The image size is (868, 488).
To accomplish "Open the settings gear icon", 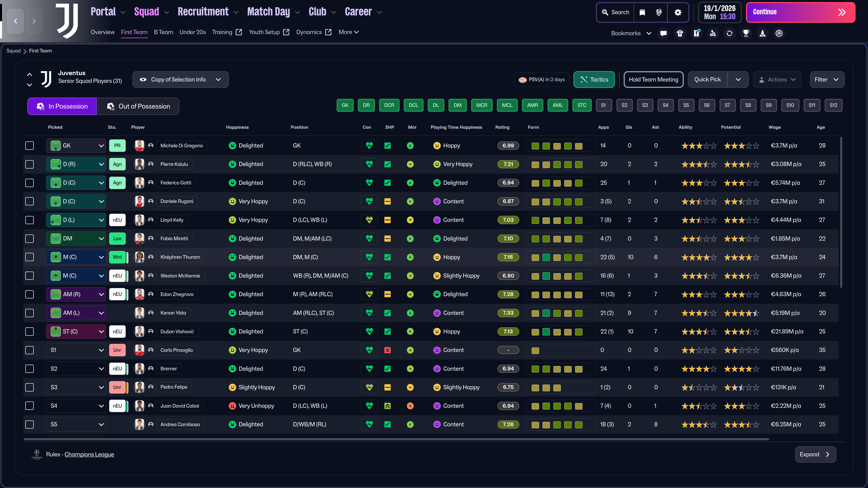I will 678,12.
